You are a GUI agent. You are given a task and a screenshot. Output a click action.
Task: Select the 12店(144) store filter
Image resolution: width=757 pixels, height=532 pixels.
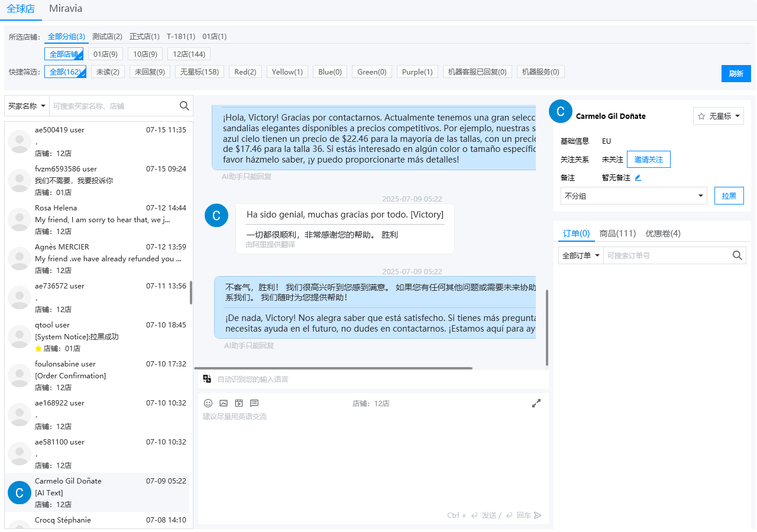(x=189, y=54)
